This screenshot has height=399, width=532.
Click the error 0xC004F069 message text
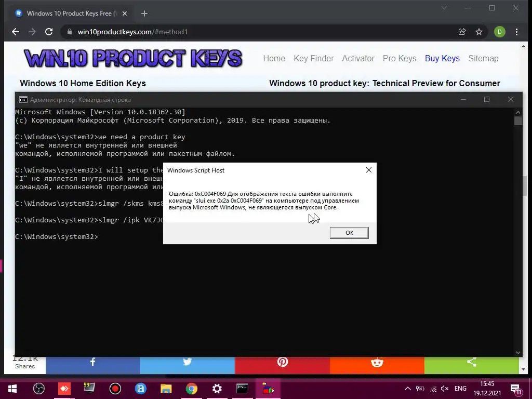[264, 201]
